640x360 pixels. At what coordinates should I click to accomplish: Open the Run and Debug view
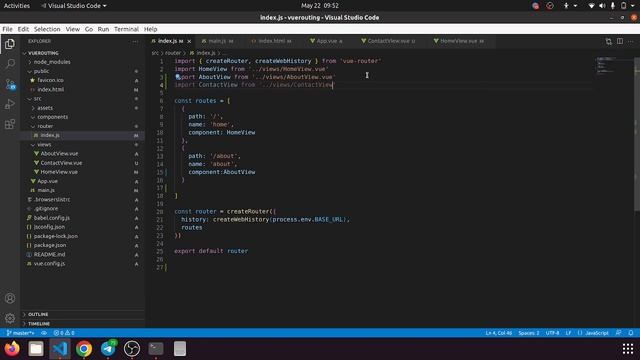pos(10,104)
